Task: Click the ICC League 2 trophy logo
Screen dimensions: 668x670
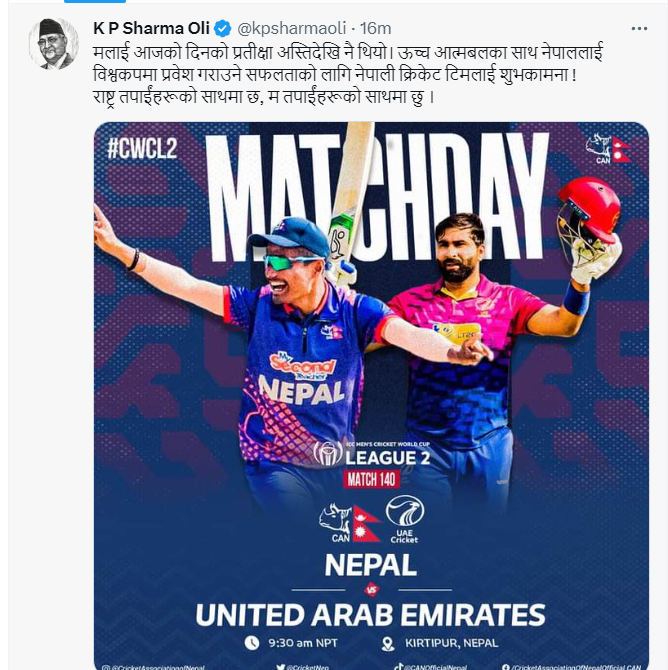Action: click(x=328, y=453)
